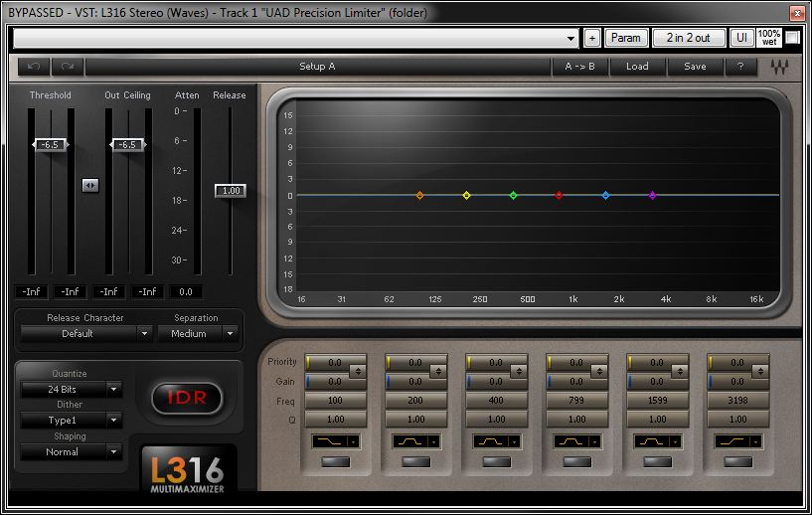This screenshot has width=812, height=515.
Task: Click the Freq field showing 799
Action: 576,400
